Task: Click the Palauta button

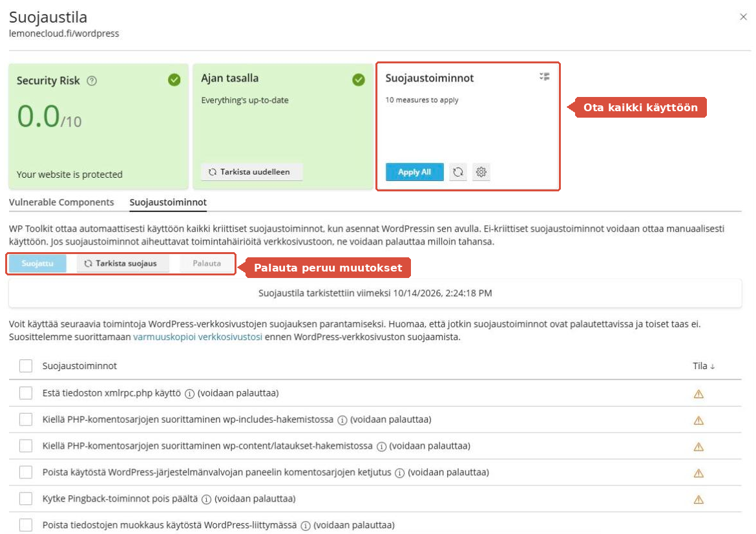Action: pyautogui.click(x=207, y=263)
